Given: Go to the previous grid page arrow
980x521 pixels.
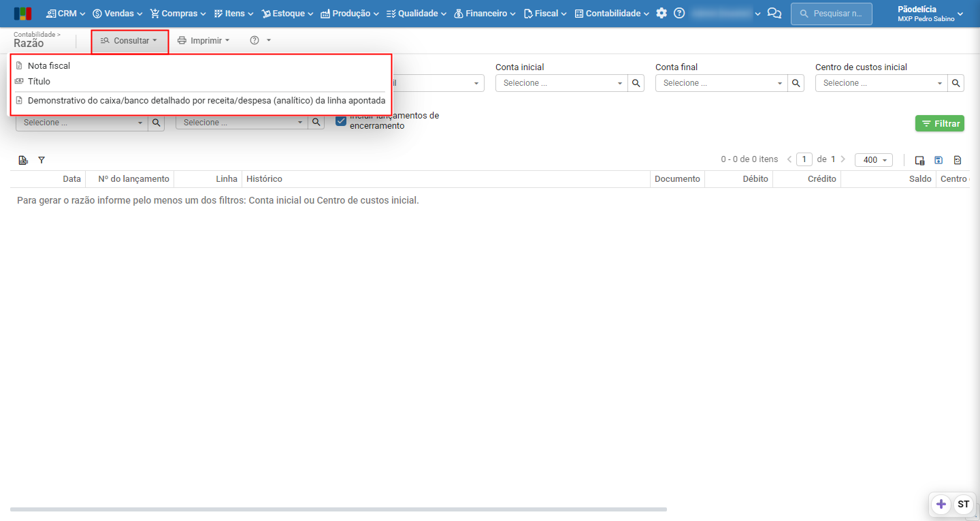Looking at the screenshot, I should tap(789, 159).
